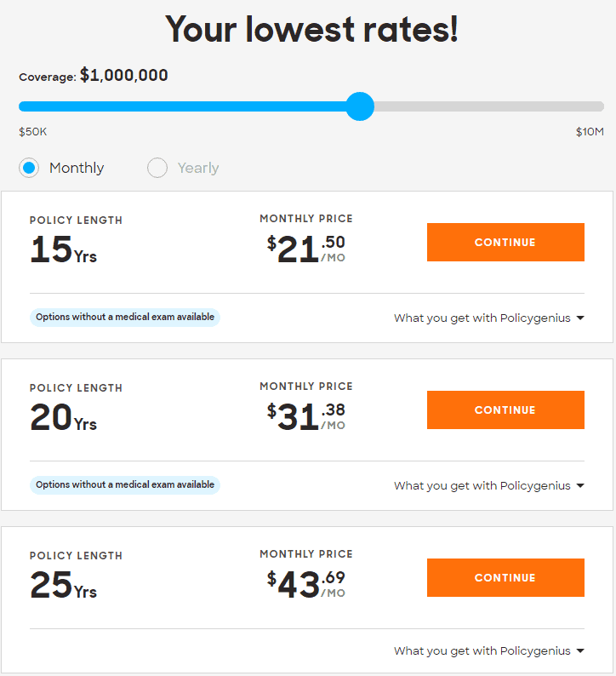Click the coverage slider handle
616x676 pixels.
coord(360,106)
